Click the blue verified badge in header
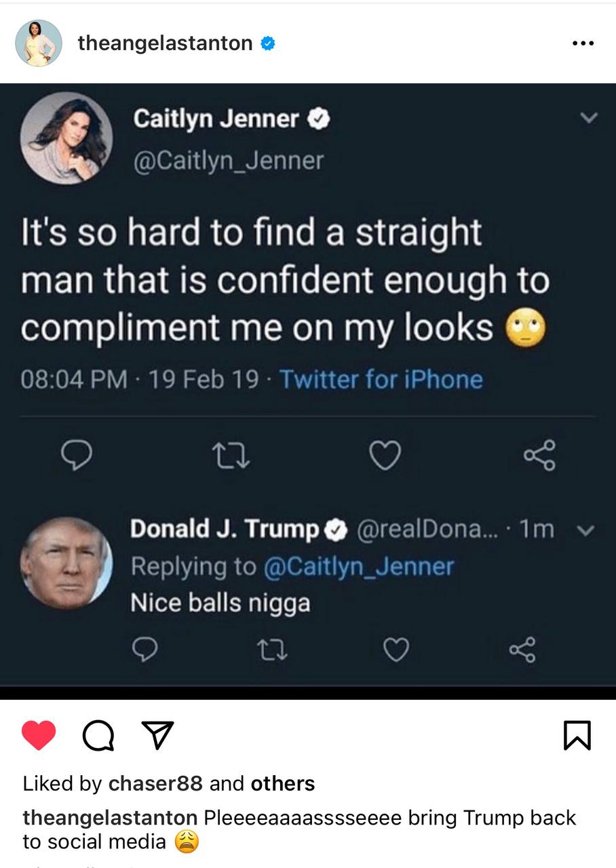This screenshot has width=616, height=868. point(269,43)
